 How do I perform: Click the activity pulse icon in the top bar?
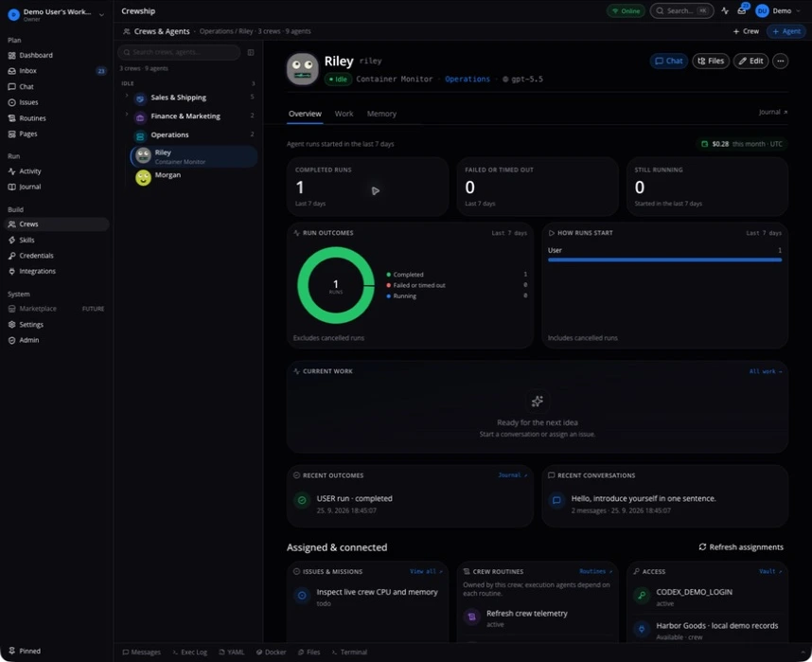pyautogui.click(x=725, y=10)
